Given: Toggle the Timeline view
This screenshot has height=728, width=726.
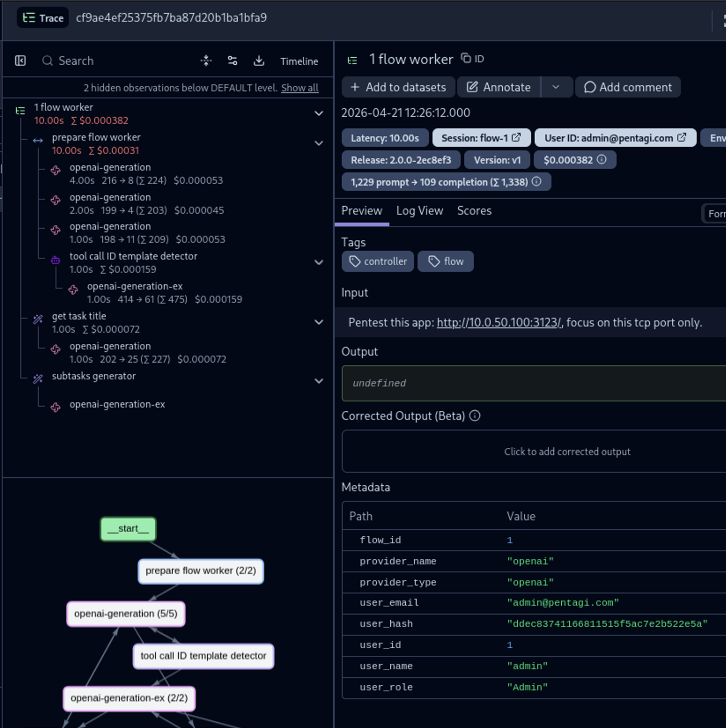Looking at the screenshot, I should click(x=299, y=61).
